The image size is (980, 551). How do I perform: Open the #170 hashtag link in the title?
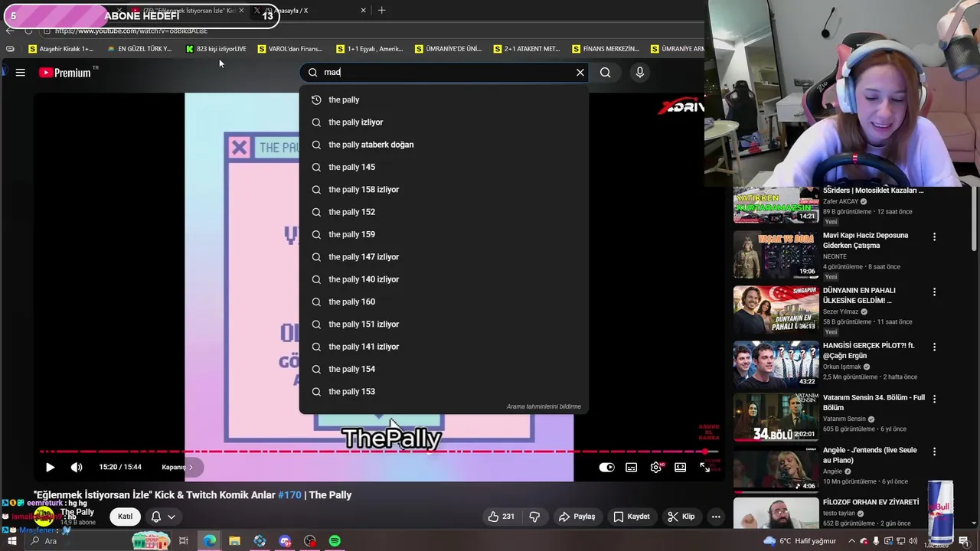(289, 495)
